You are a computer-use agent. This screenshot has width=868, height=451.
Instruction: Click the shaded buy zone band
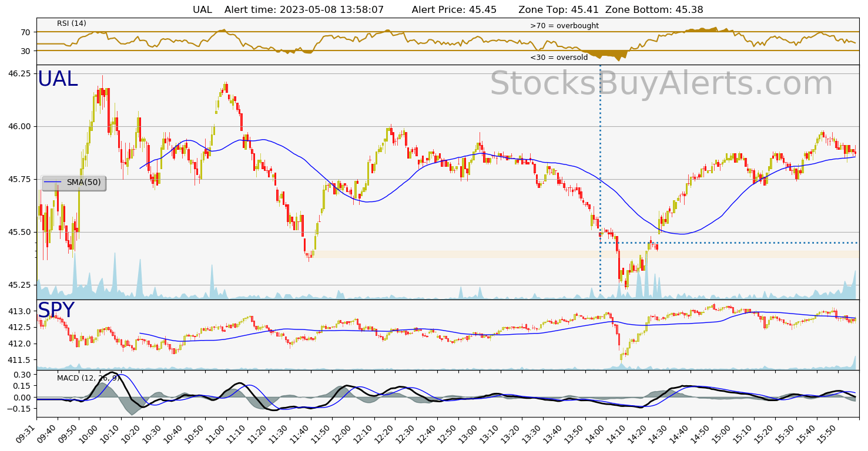[x=585, y=254]
